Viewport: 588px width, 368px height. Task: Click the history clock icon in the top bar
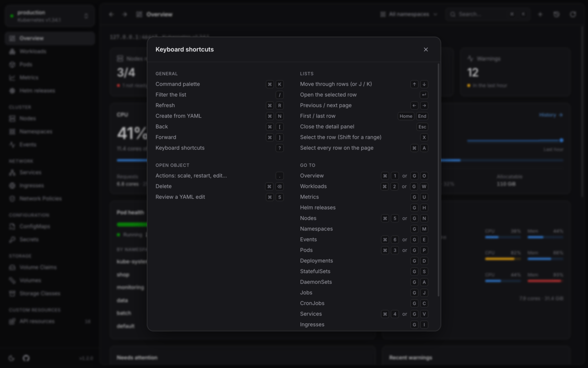557,14
